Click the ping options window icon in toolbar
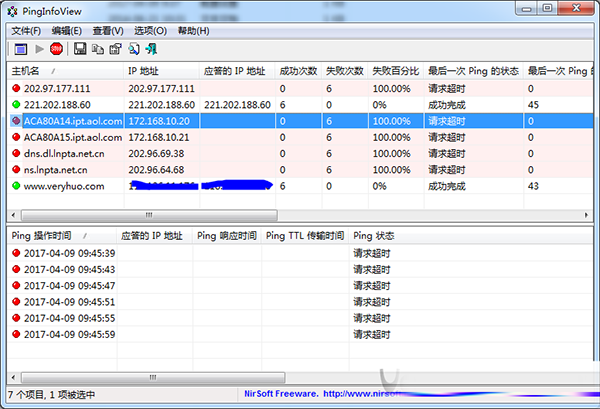The width and height of the screenshot is (600, 409). tap(20, 48)
